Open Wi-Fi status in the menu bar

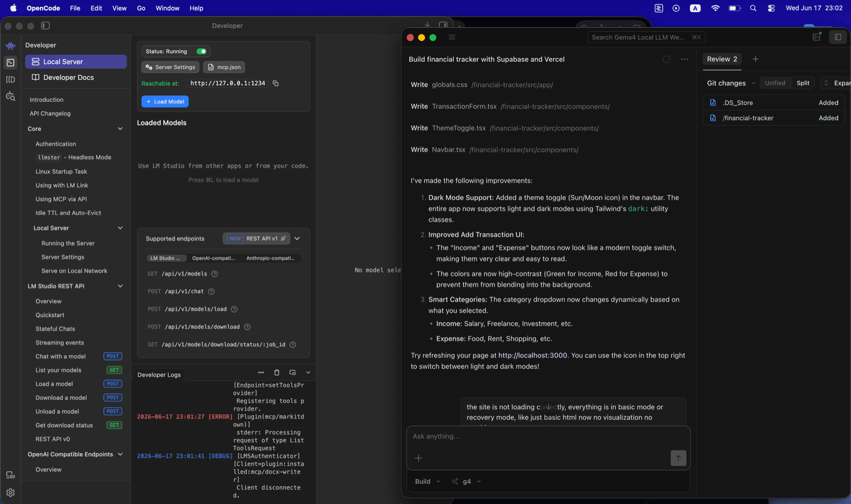[715, 8]
